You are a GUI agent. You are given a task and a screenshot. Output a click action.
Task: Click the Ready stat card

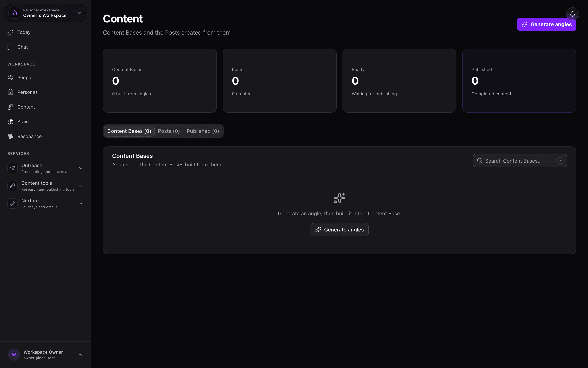[x=399, y=81]
